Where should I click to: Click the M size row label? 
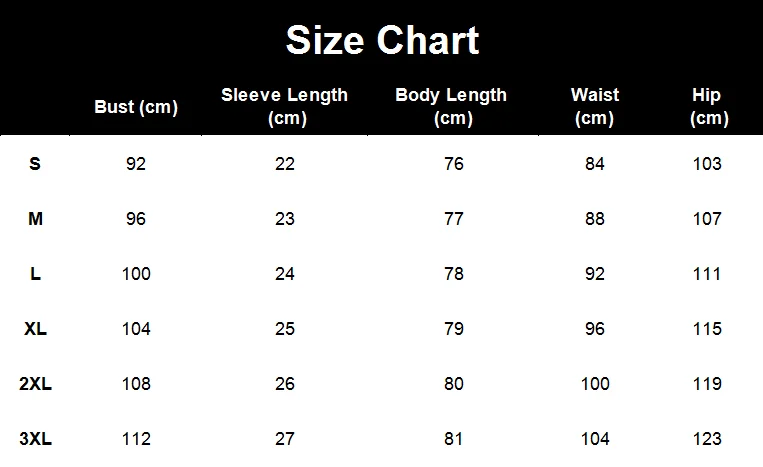point(35,218)
